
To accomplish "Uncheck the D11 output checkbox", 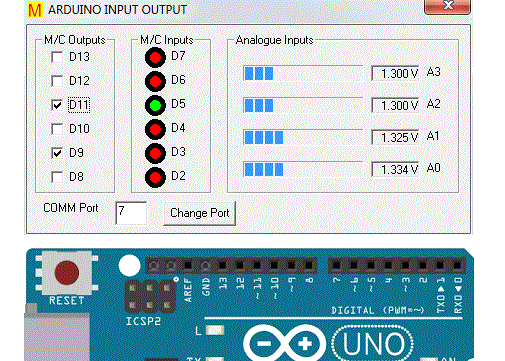I will 57,105.
